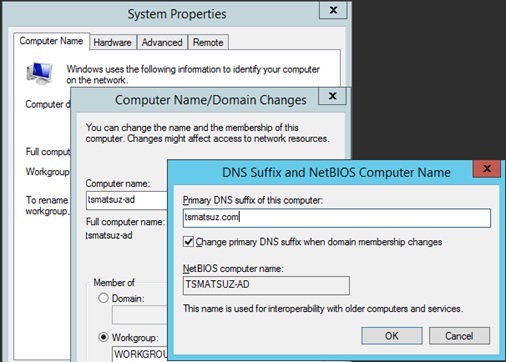
Task: Select the Workgroup radio button
Action: click(x=104, y=337)
